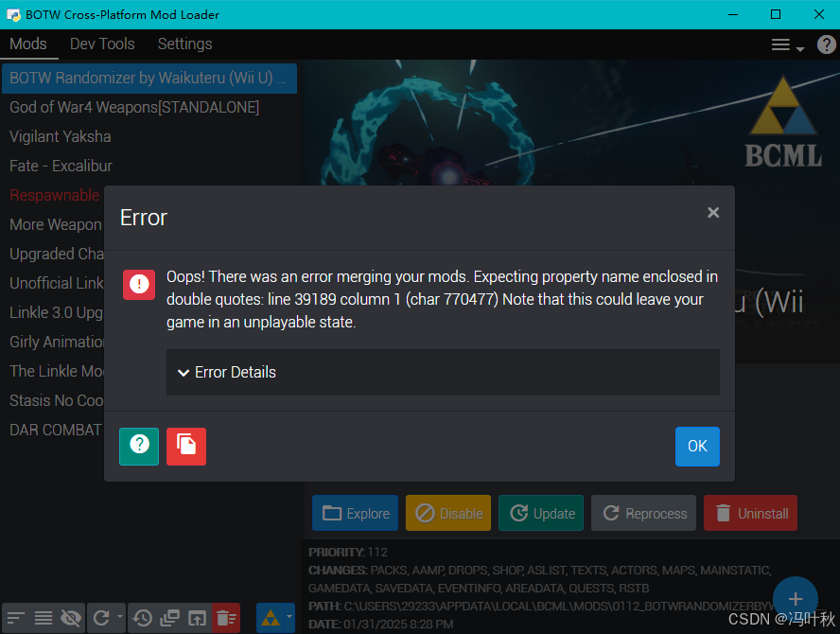This screenshot has width=840, height=634.
Task: Click Explore button with folder icon
Action: coord(355,514)
